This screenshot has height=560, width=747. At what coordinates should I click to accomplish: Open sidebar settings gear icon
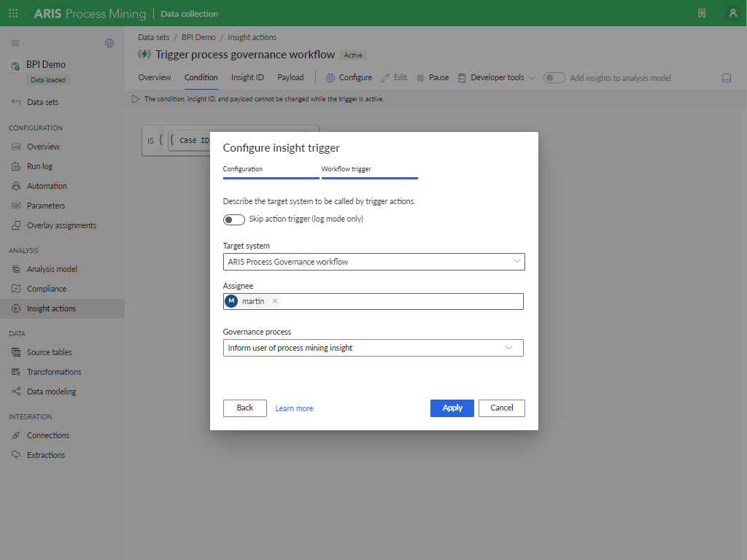tap(109, 43)
